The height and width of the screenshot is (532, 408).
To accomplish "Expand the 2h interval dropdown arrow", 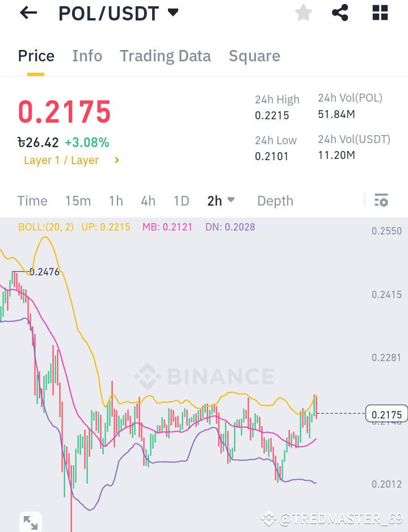I will tap(231, 201).
